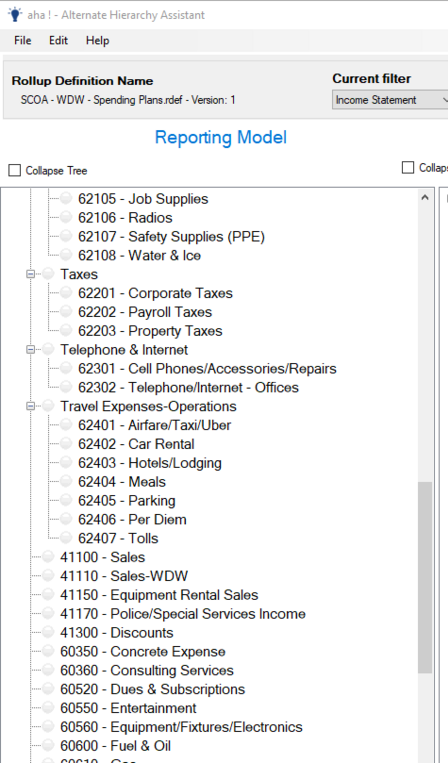Click the node icon beside 62105 - Job Supplies
Screen dimensions: 448x763
click(66, 198)
